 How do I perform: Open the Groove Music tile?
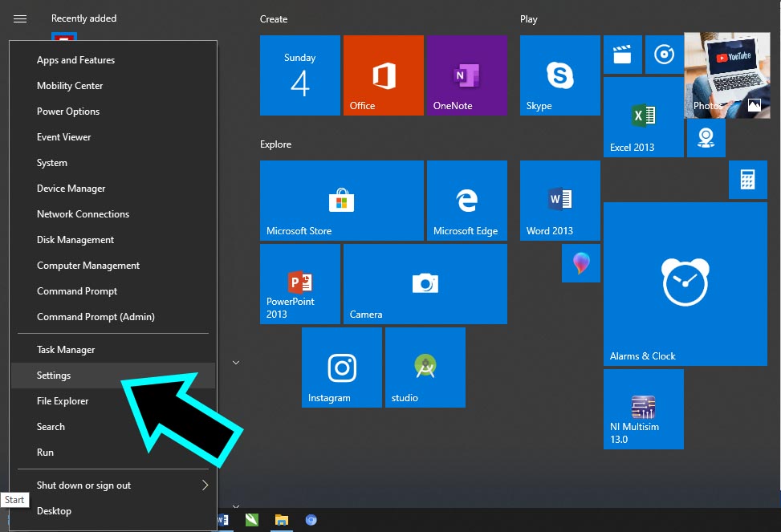pyautogui.click(x=664, y=55)
